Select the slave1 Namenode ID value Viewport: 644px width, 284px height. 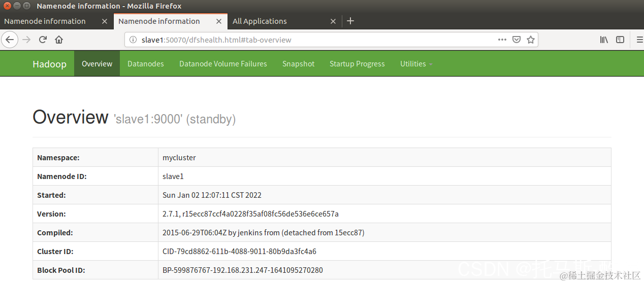pos(173,176)
